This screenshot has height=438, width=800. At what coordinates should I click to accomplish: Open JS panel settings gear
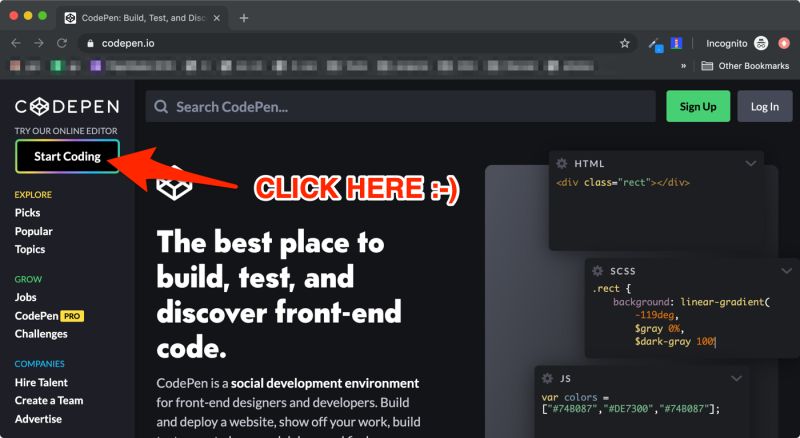[x=547, y=378]
